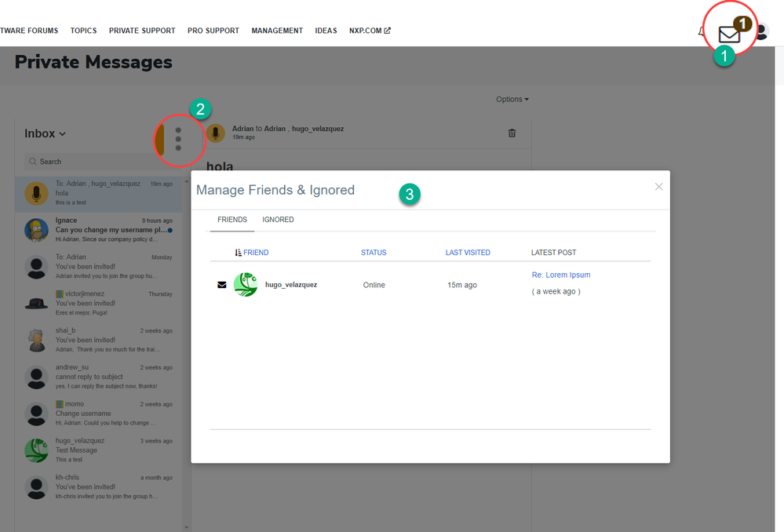Open the Re: Lorem Ipsum post link
The width and height of the screenshot is (784, 532).
[561, 275]
